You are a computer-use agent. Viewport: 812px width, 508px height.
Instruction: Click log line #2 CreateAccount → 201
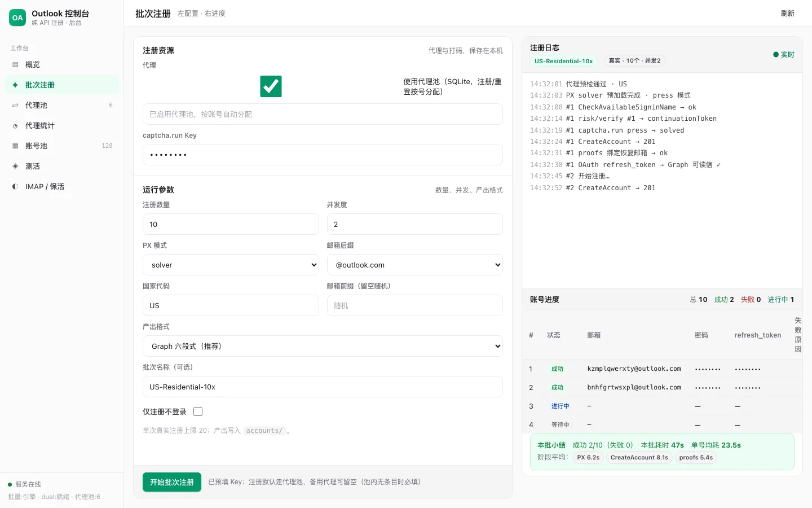click(x=611, y=188)
